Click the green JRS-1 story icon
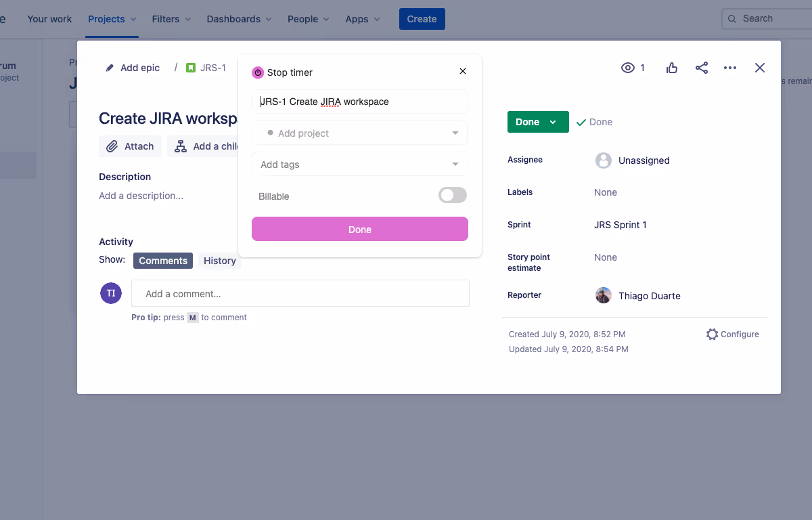This screenshot has width=812, height=520. 191,68
